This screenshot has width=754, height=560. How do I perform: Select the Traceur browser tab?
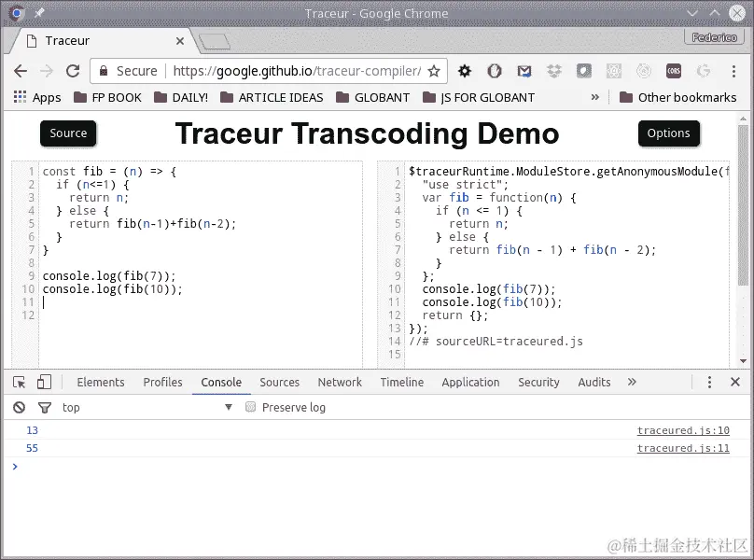[101, 41]
